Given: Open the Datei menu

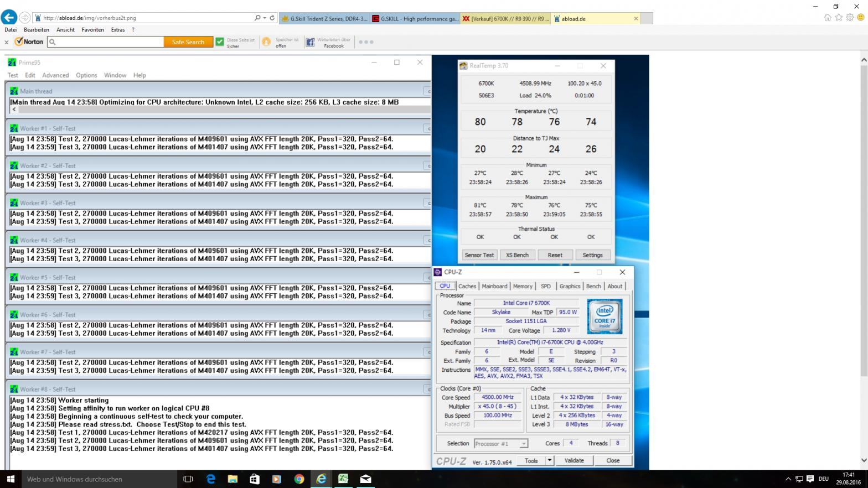Looking at the screenshot, I should pyautogui.click(x=11, y=30).
